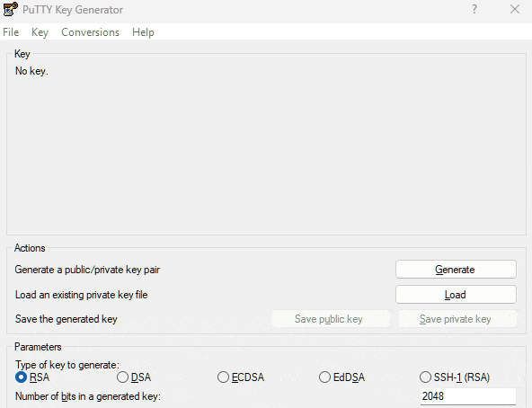Viewport: 532px width, 408px height.
Task: Select the DSA key type
Action: [134, 377]
